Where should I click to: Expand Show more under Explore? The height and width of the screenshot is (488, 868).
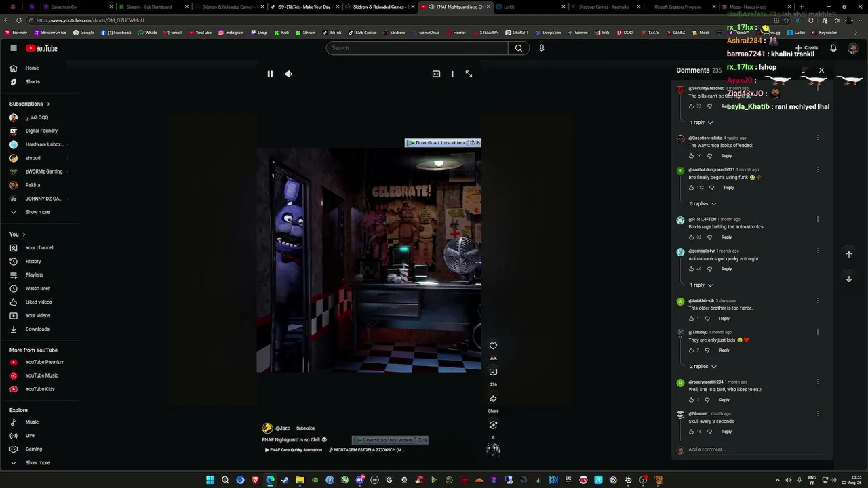[x=39, y=463]
